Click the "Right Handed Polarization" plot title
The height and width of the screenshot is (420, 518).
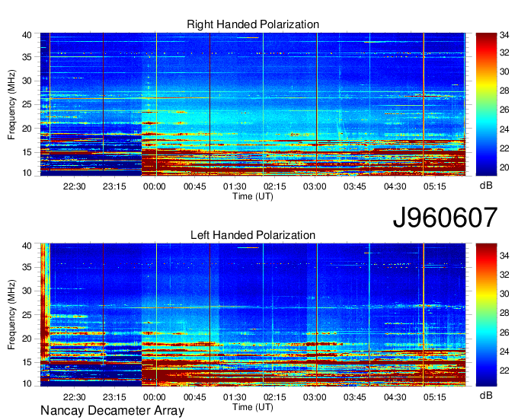[x=253, y=24]
